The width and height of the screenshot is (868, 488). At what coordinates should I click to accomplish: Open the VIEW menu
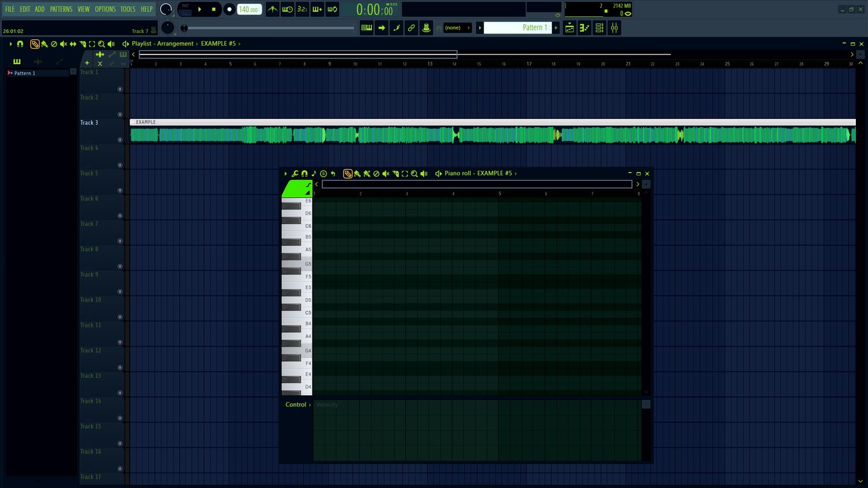point(84,9)
